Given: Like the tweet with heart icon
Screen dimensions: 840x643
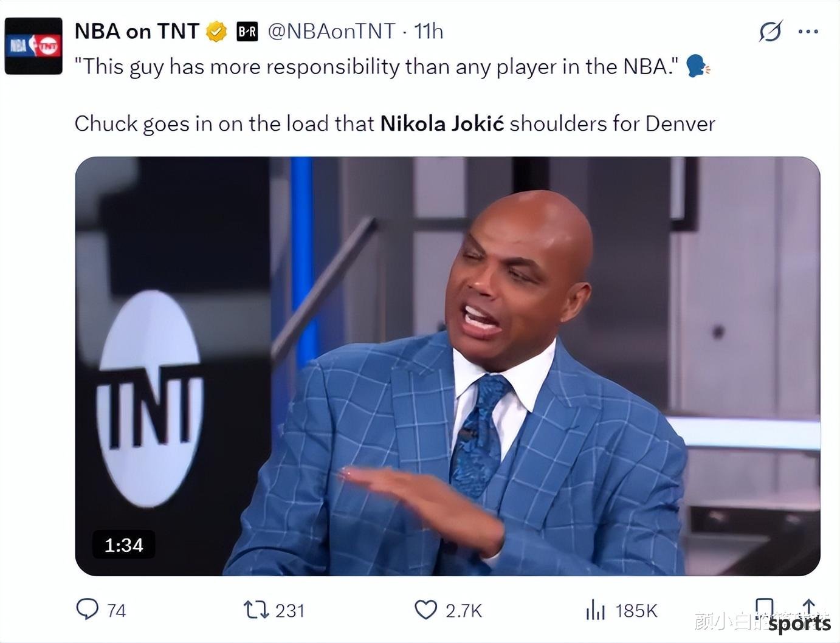Looking at the screenshot, I should tap(425, 610).
